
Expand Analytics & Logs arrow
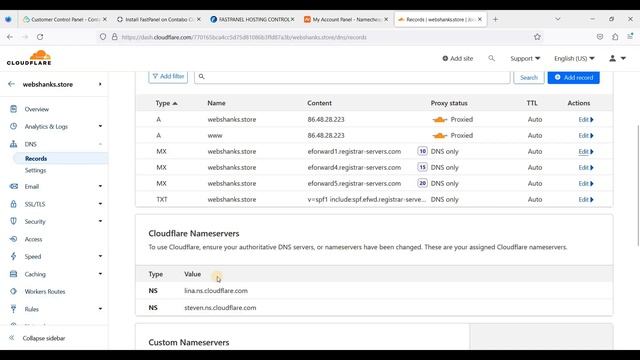click(x=100, y=126)
